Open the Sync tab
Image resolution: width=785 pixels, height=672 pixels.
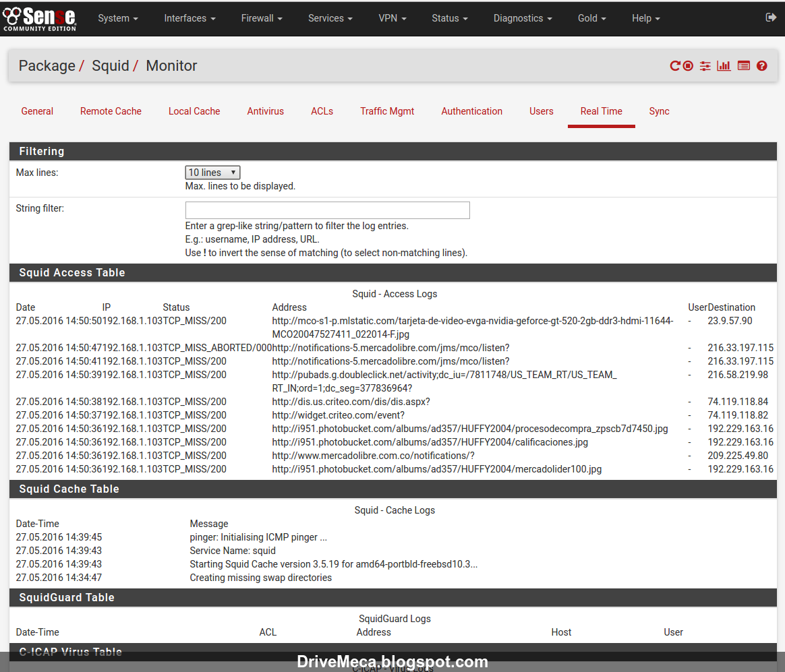[x=659, y=111]
